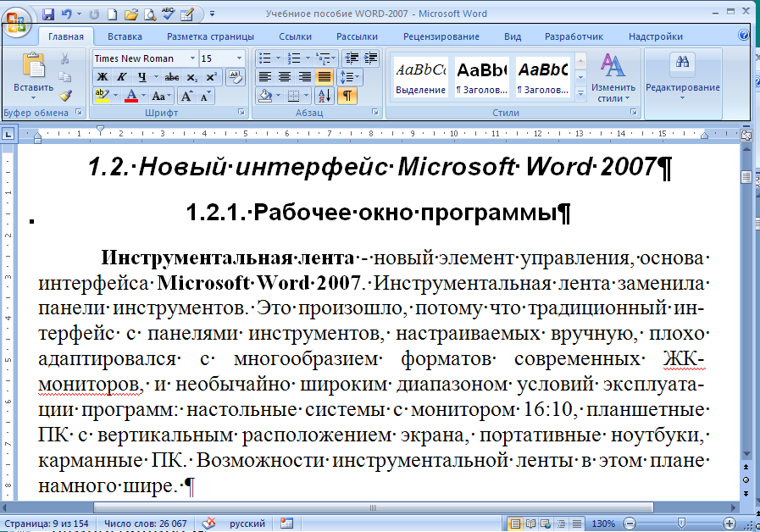The height and width of the screenshot is (532, 760).
Task: Expand the borders dropdown arrow
Action: tap(307, 96)
